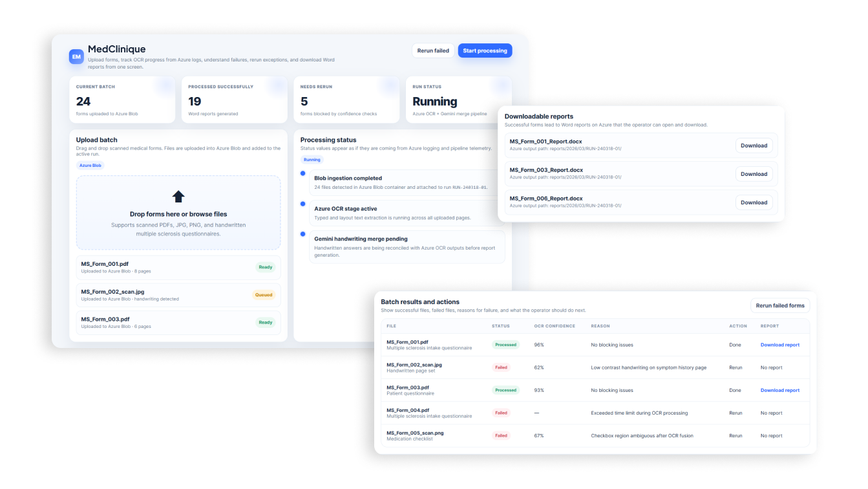Download MS_Form_003_Report.docx
Screen dimensions: 868x489
(754, 174)
